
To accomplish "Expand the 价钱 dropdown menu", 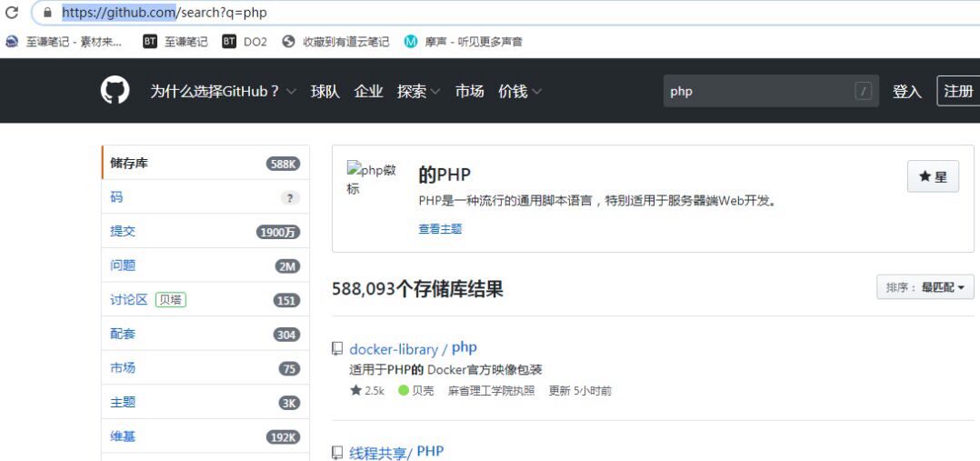I will [519, 91].
